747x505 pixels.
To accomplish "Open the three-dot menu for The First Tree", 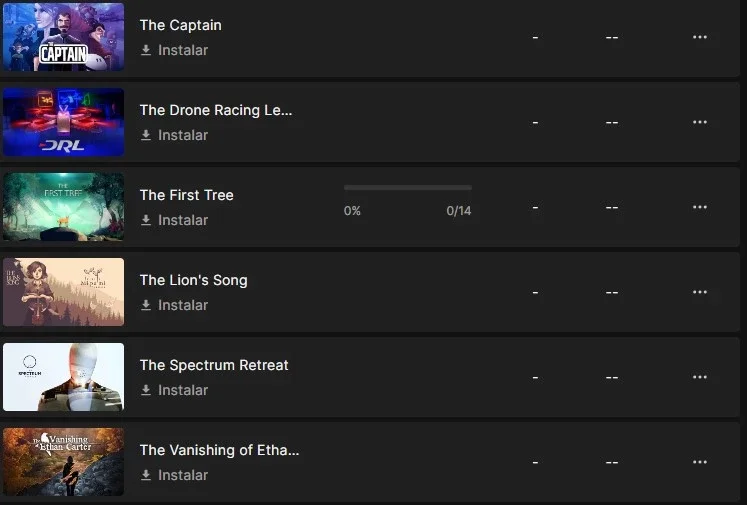I will (699, 207).
